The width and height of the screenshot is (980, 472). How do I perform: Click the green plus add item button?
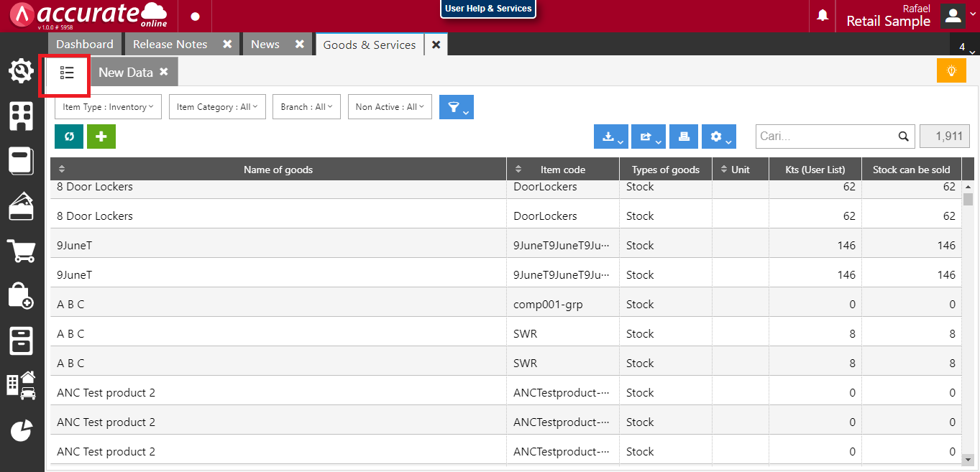[101, 136]
